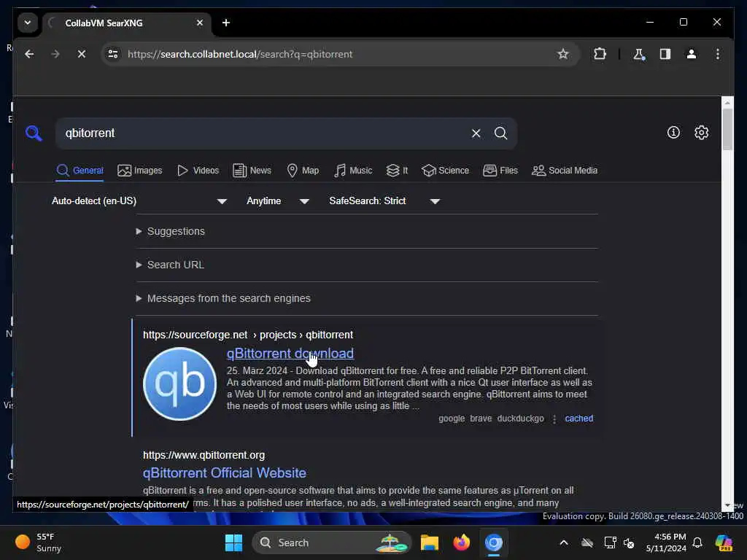Click the www.qbittorrent.org URL
Screen dimensions: 747x560
204,455
